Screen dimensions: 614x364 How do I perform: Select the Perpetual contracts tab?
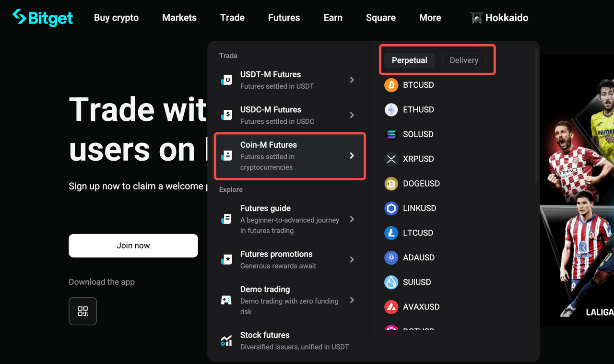click(x=409, y=60)
